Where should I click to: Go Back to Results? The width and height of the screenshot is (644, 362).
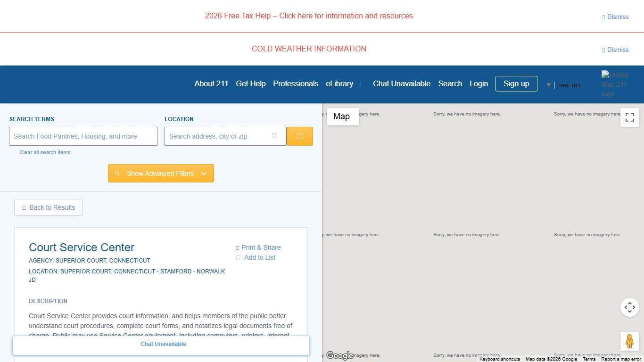click(x=49, y=207)
